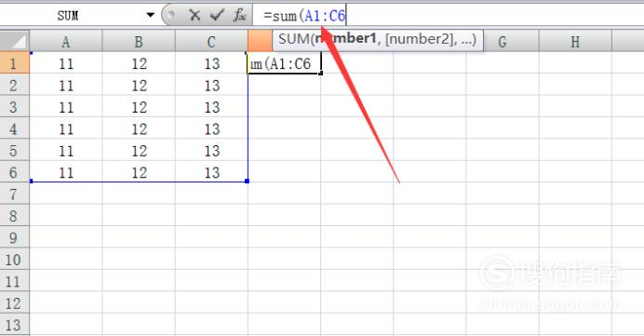
Task: Expand the Name Box dropdown arrow
Action: pos(151,15)
